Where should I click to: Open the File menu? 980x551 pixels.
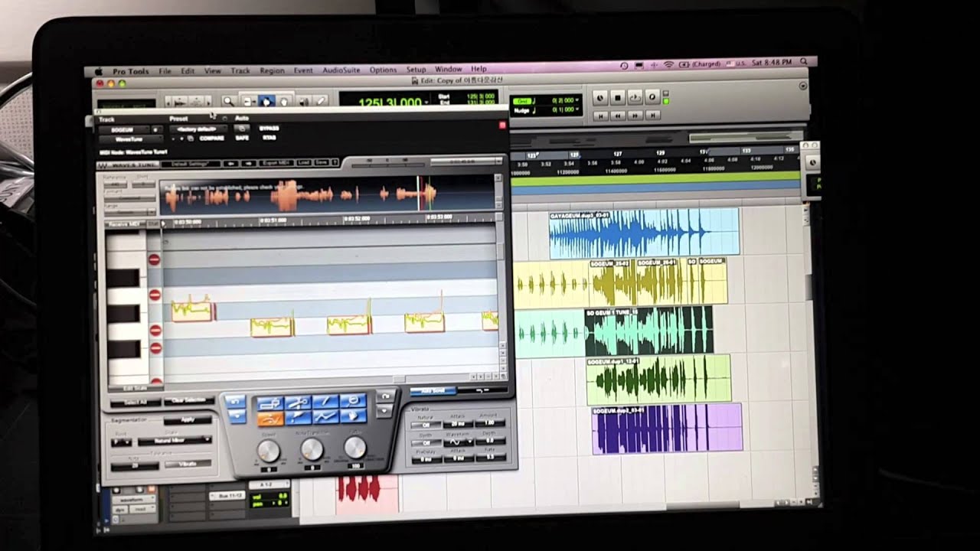click(x=165, y=70)
